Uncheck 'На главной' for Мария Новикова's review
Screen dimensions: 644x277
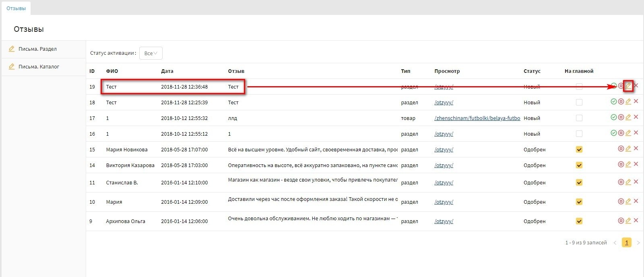click(579, 149)
